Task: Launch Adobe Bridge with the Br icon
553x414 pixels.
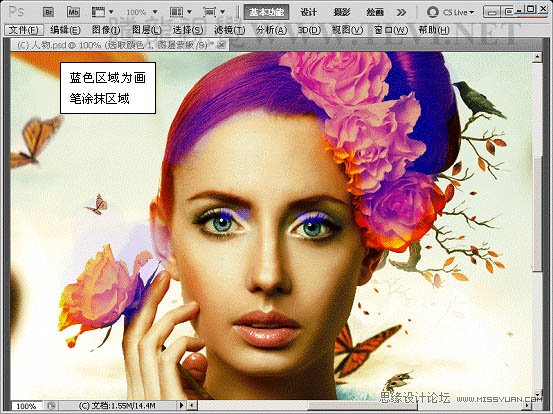Action: pyautogui.click(x=48, y=12)
